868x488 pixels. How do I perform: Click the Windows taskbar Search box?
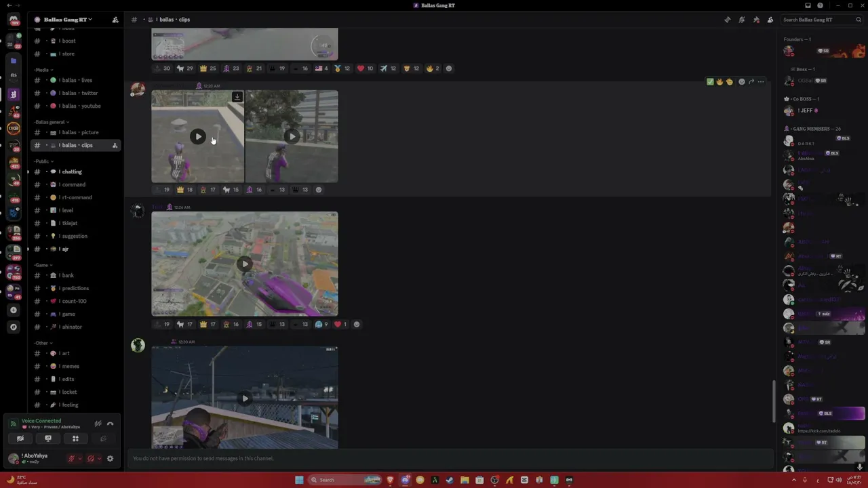coord(344,480)
